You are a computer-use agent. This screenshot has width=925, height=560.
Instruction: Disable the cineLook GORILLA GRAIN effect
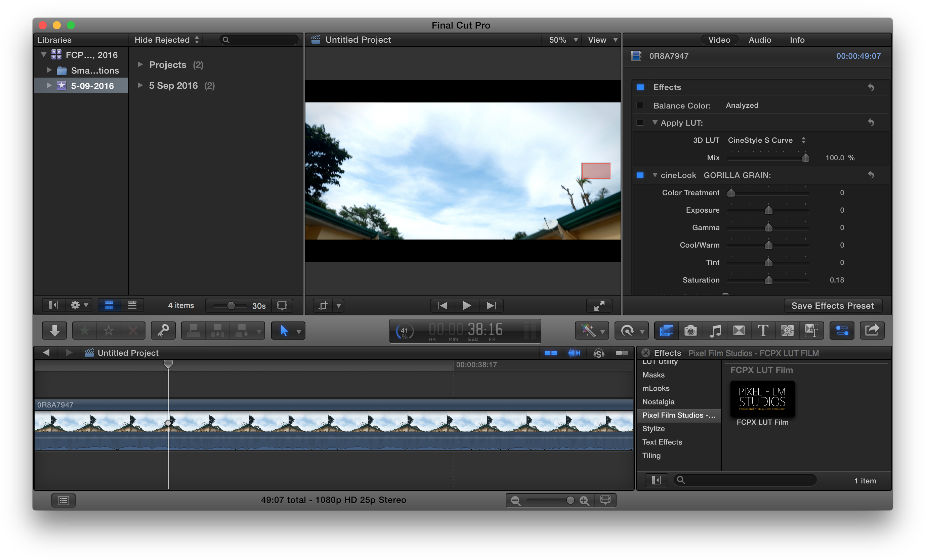(x=640, y=175)
